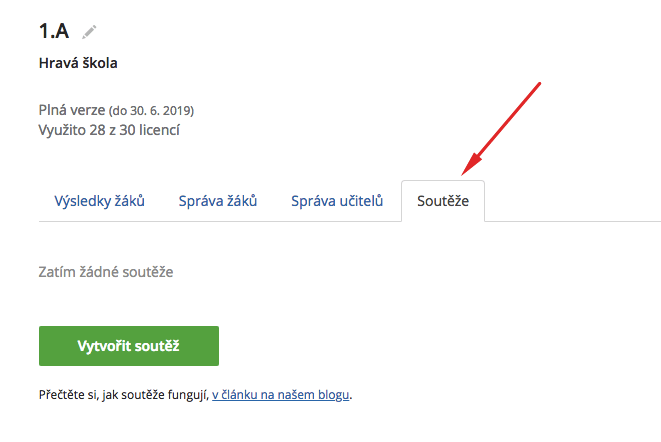
Task: Open the Výsledky žáků tab
Action: [99, 201]
